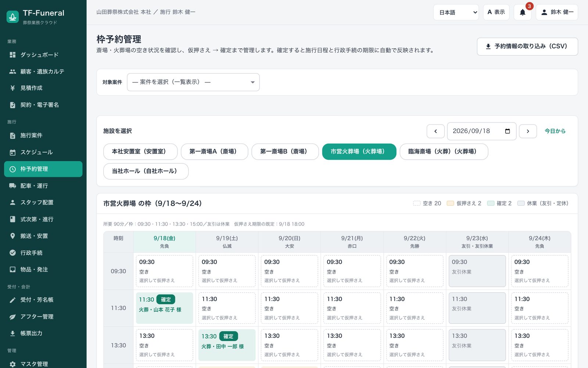
Task: Click the TF-Funeral lotus logo icon
Action: click(13, 17)
